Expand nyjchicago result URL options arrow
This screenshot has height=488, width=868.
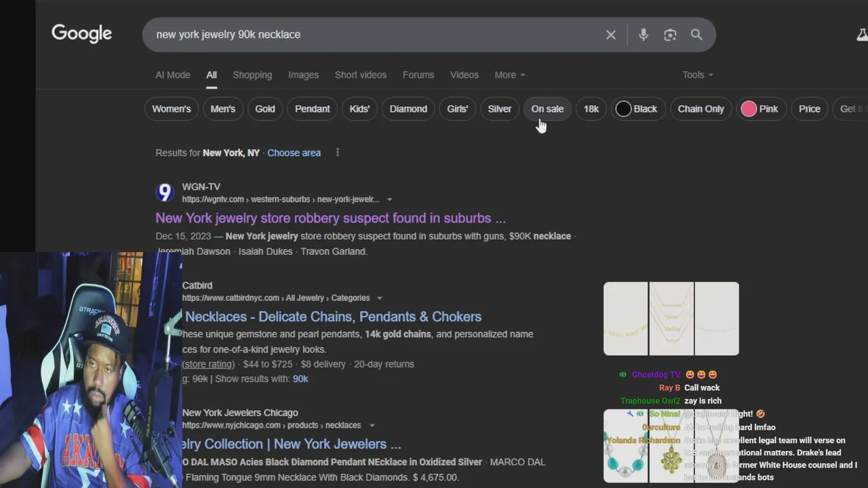pyautogui.click(x=372, y=426)
